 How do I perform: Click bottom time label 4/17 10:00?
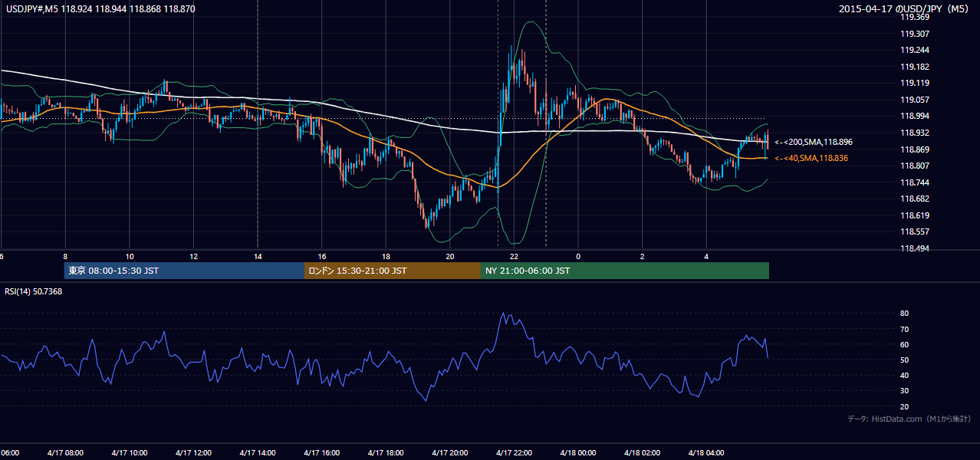tap(129, 452)
